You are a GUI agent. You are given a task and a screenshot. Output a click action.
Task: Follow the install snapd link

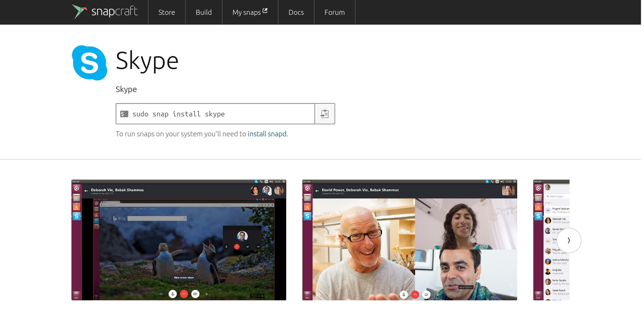point(267,134)
